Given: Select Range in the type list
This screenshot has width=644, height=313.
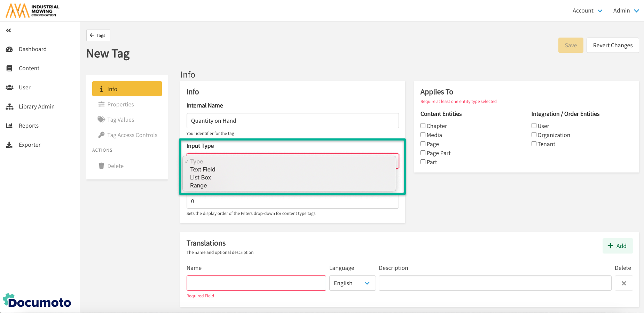Looking at the screenshot, I should coord(198,185).
